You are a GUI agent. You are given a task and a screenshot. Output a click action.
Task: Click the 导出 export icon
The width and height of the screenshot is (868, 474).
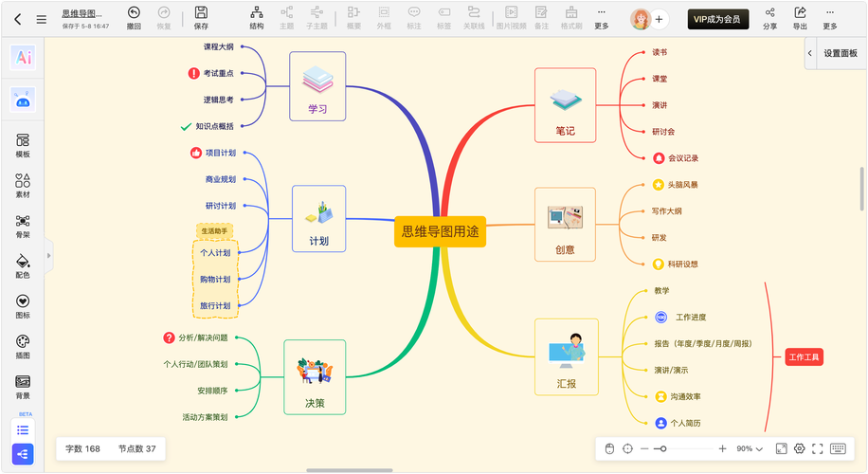(800, 18)
